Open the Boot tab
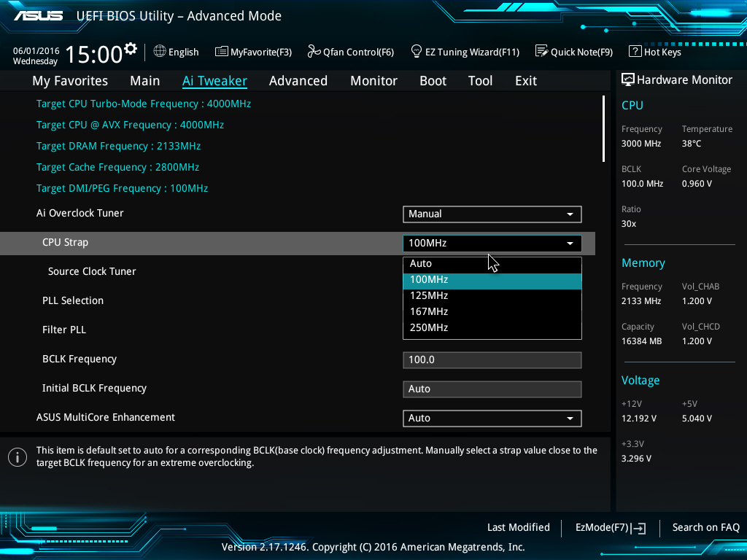Screen dimensions: 747x560 coord(433,81)
